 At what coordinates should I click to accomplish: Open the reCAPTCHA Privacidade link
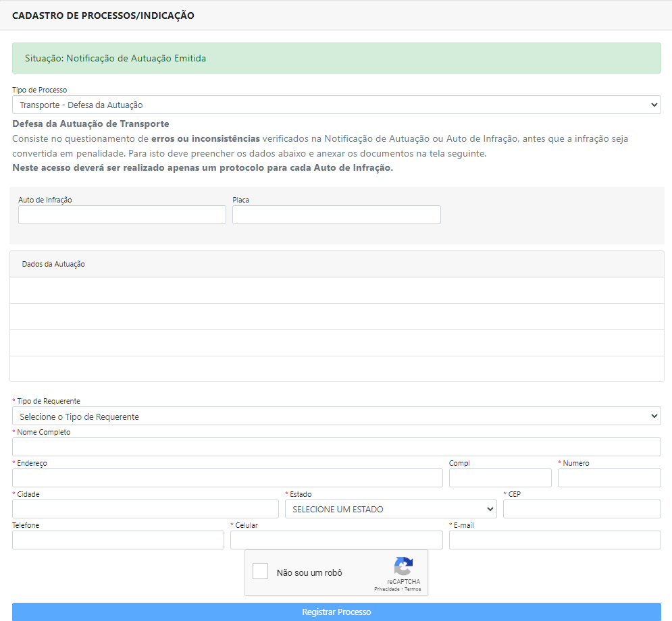pyautogui.click(x=386, y=589)
